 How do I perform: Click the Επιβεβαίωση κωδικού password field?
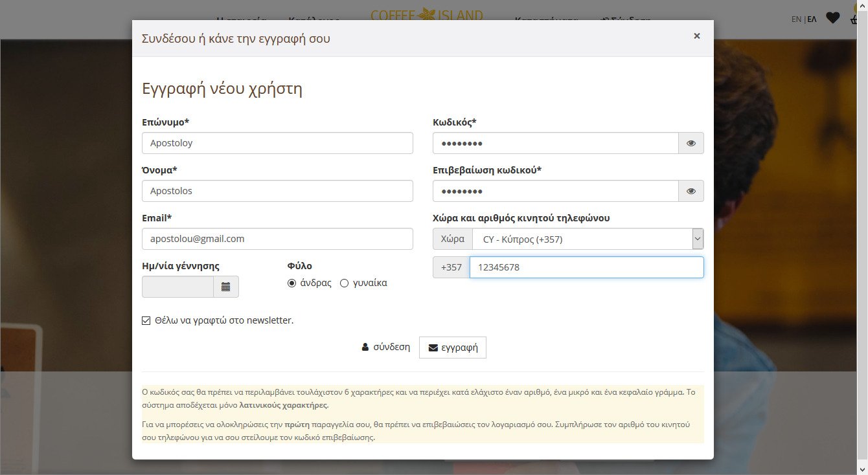[x=556, y=191]
